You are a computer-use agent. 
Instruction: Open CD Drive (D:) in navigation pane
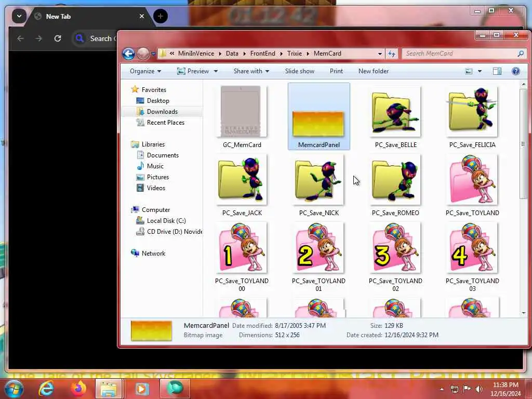(x=169, y=231)
